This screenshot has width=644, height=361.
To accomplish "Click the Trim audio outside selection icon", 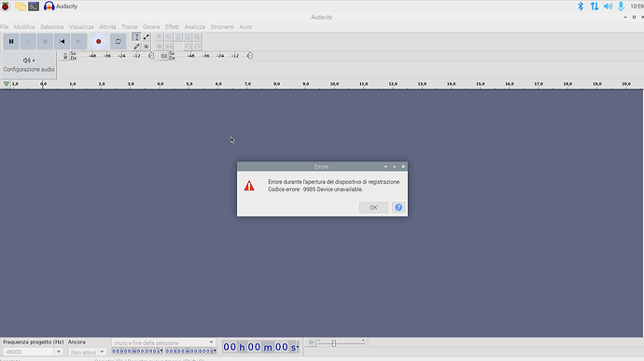I will click(x=160, y=47).
